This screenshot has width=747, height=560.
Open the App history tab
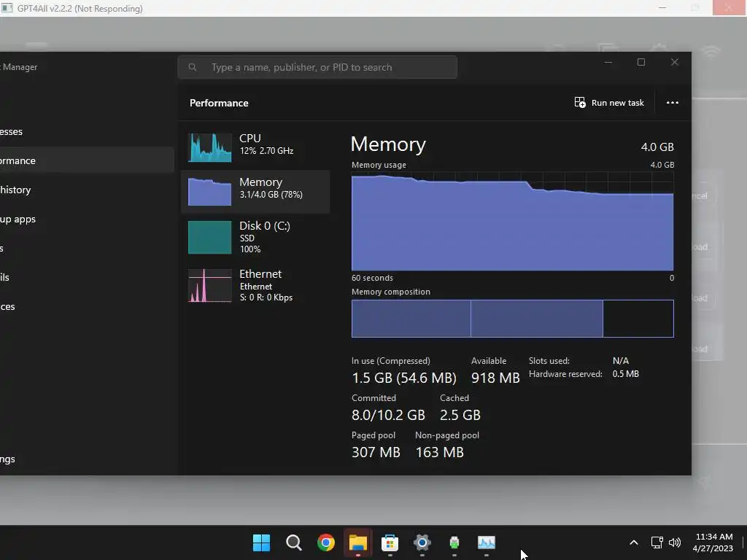coord(86,190)
